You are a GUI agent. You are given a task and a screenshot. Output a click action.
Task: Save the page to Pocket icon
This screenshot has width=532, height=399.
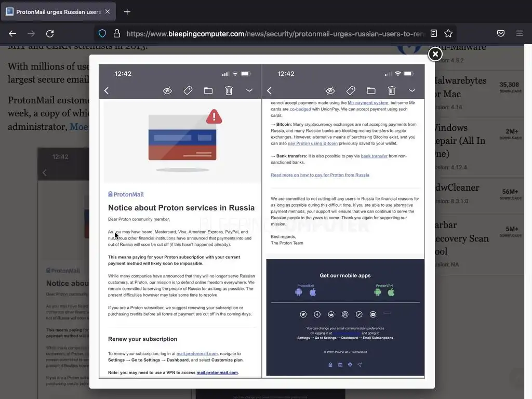(x=501, y=33)
